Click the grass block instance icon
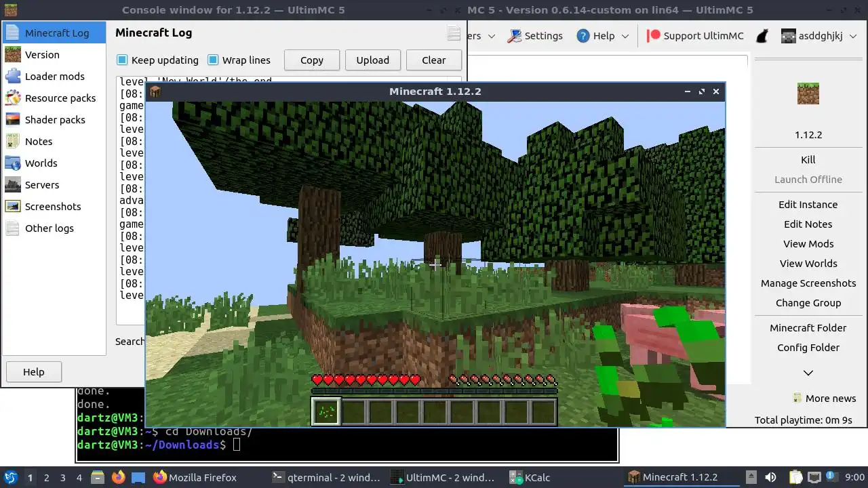This screenshot has height=488, width=868. tap(808, 94)
